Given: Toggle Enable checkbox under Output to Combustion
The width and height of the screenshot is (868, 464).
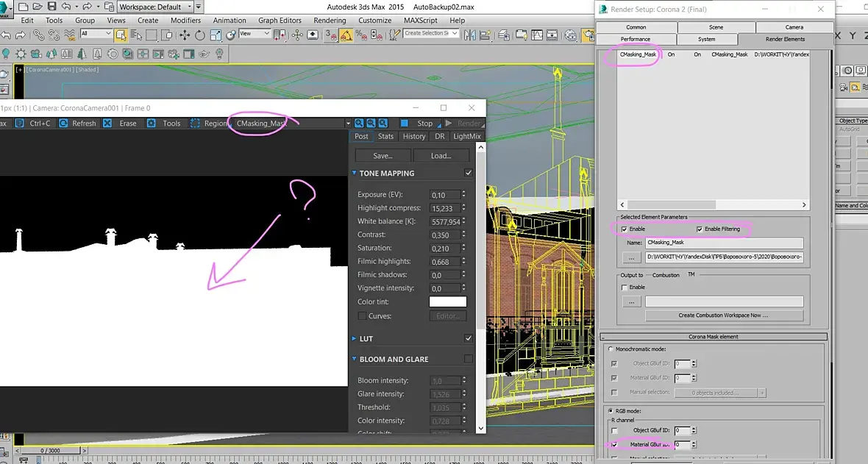Looking at the screenshot, I should pos(625,287).
